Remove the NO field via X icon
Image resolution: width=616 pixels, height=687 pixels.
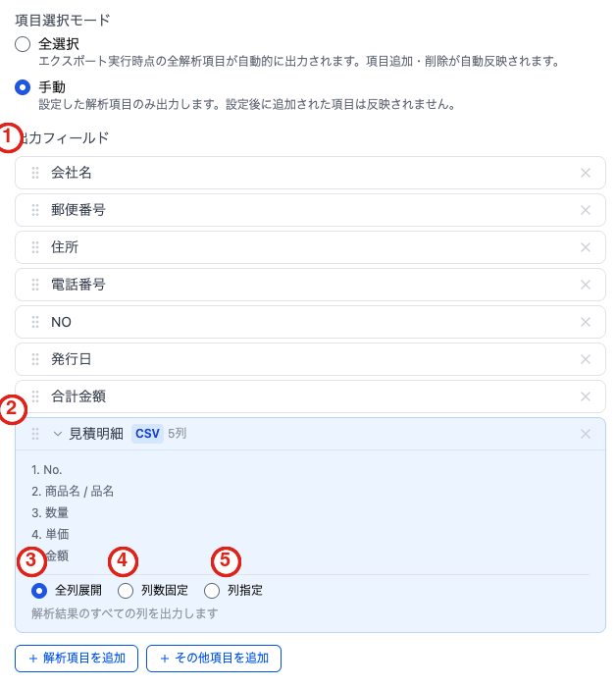coord(585,322)
